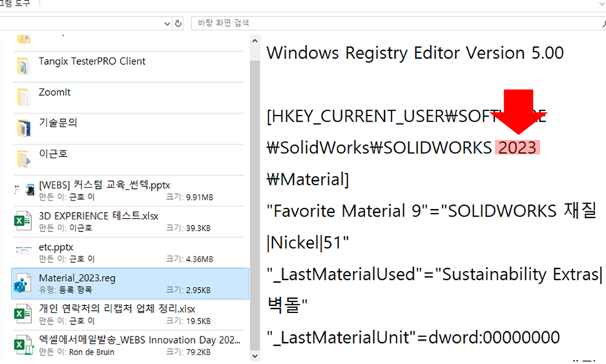The image size is (606, 364).
Task: Click the 크기: 2.95KB size value
Action: [188, 290]
